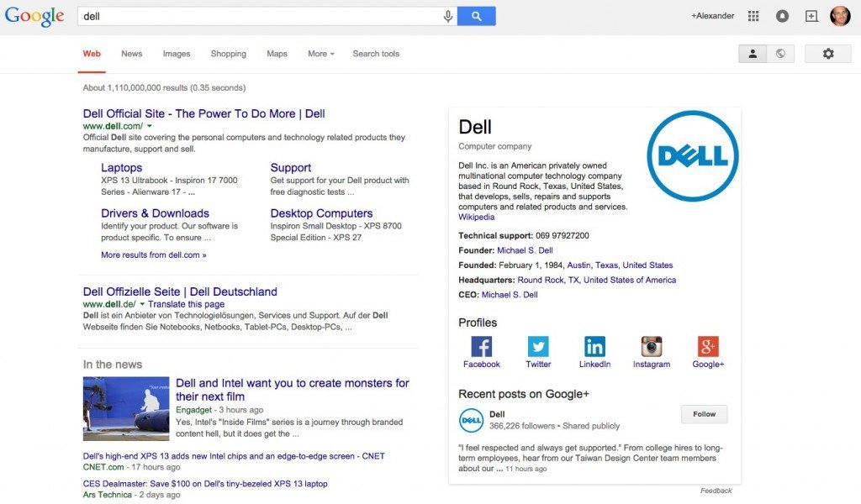Viewport: 861px width, 504px height.
Task: Click Translate this page link
Action: 186,304
